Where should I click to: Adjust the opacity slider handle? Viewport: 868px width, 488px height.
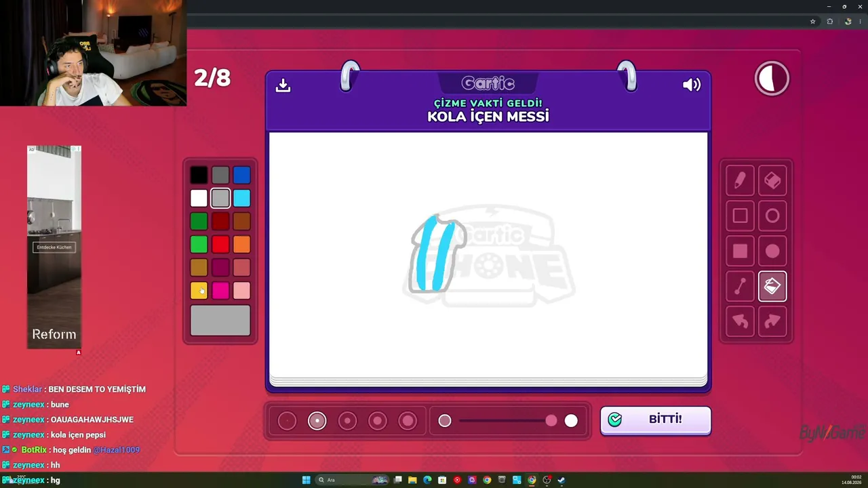551,421
